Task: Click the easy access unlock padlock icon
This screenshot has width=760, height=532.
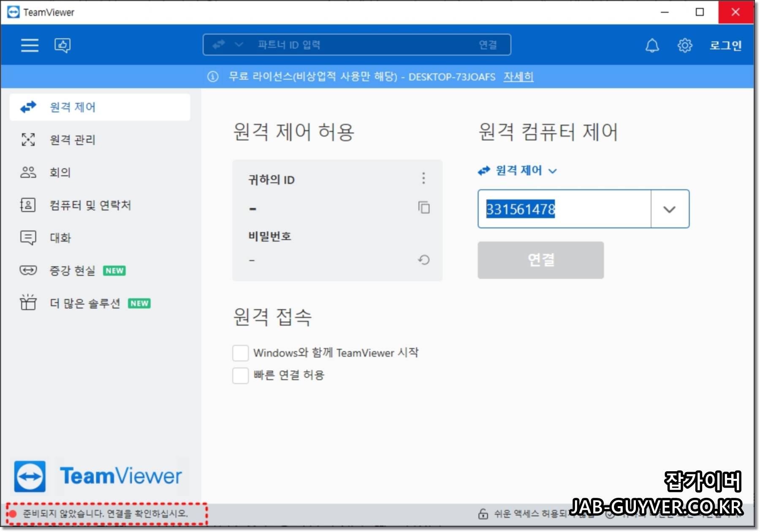Action: pyautogui.click(x=483, y=513)
